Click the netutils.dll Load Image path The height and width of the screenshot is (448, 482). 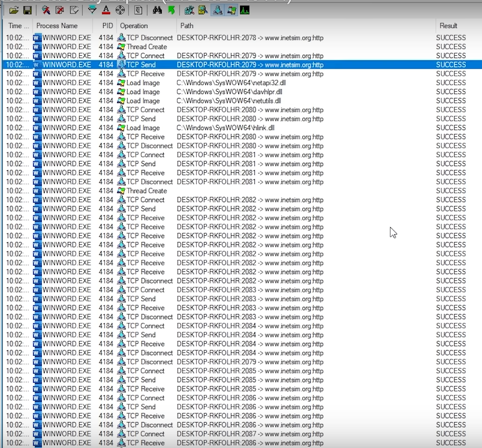click(229, 100)
